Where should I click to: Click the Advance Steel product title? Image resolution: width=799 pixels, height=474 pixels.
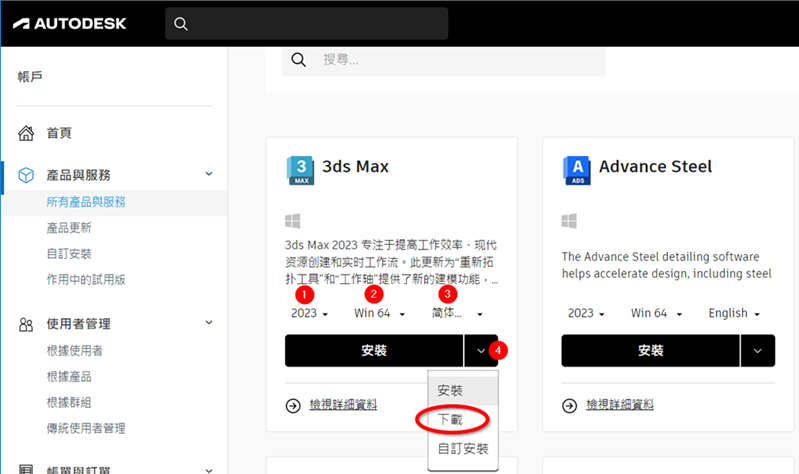655,167
